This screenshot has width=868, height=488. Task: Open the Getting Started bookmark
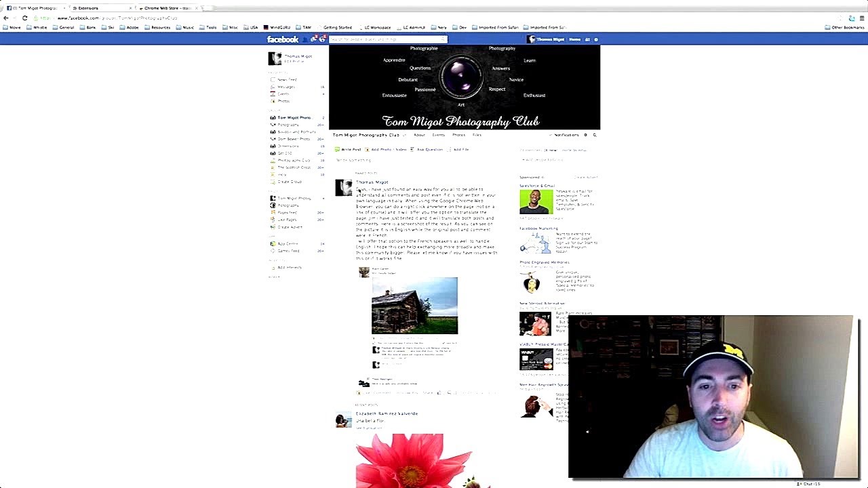coord(335,28)
